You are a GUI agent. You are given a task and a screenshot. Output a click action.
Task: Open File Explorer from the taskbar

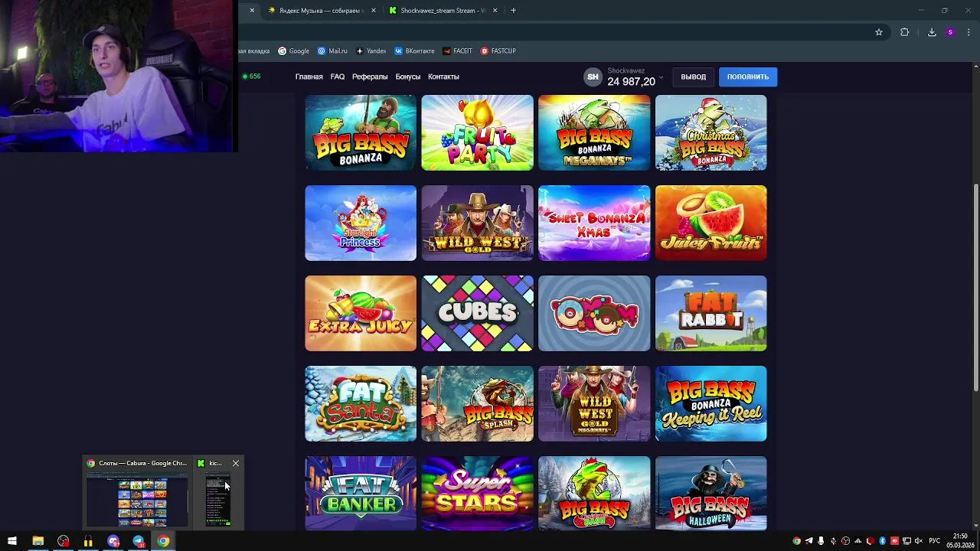(x=38, y=541)
